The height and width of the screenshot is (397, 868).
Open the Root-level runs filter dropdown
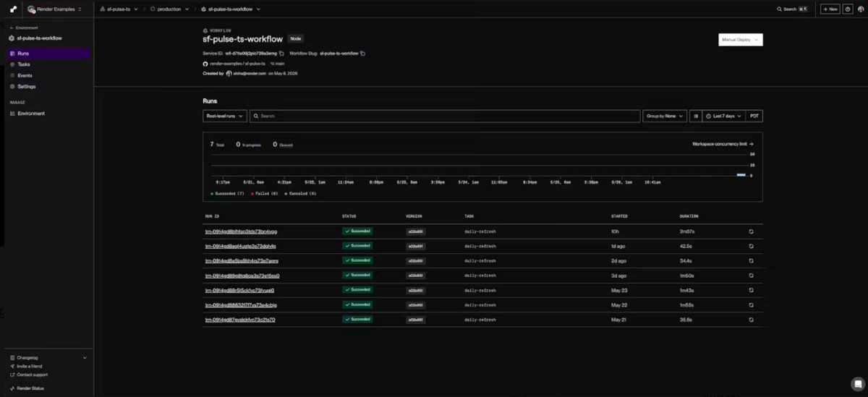tap(225, 116)
